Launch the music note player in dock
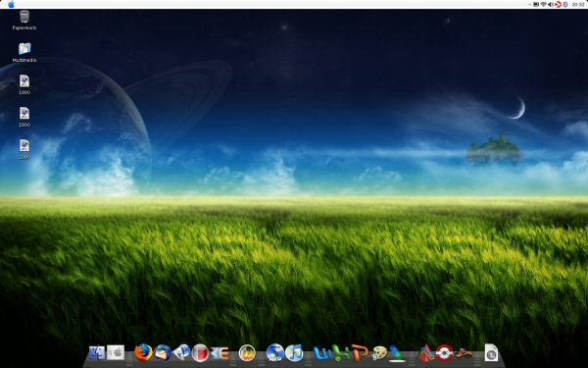Screen dimensions: 588x368 tap(294, 353)
